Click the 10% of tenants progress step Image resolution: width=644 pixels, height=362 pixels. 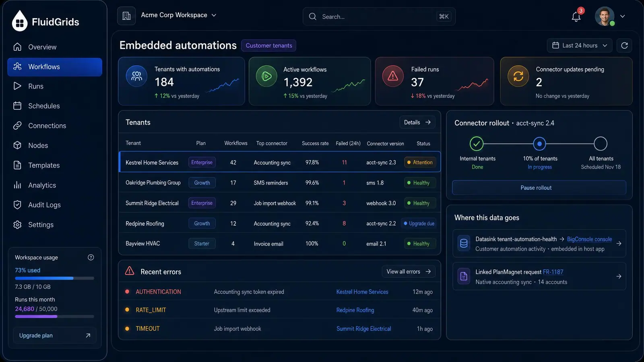point(539,144)
